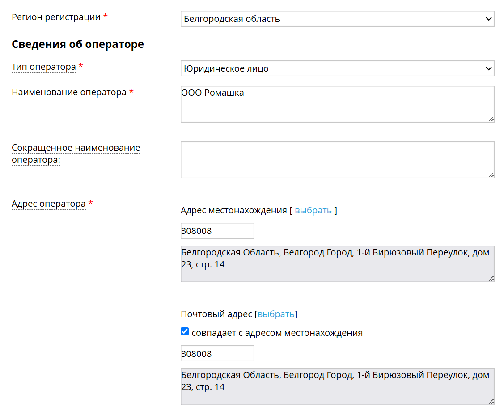Click the resize handle of operator name field

[x=491, y=119]
